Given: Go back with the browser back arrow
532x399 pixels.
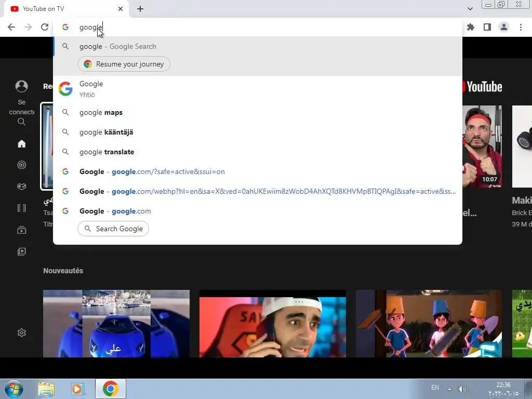Looking at the screenshot, I should point(11,27).
